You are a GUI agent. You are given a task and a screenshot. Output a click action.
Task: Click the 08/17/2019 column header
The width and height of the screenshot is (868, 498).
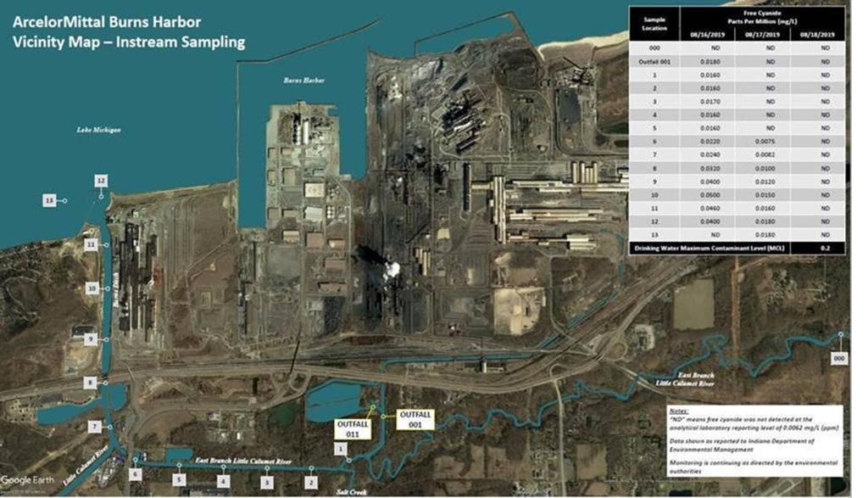(x=762, y=34)
